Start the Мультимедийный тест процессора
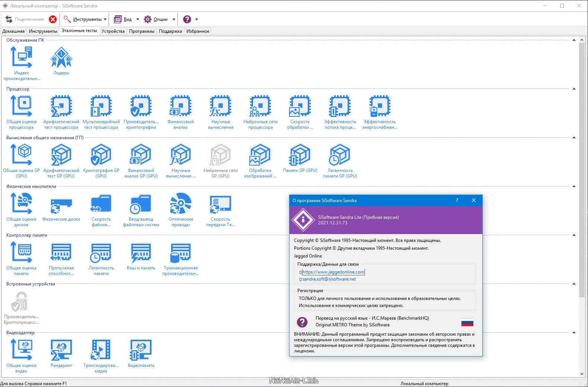 101,112
